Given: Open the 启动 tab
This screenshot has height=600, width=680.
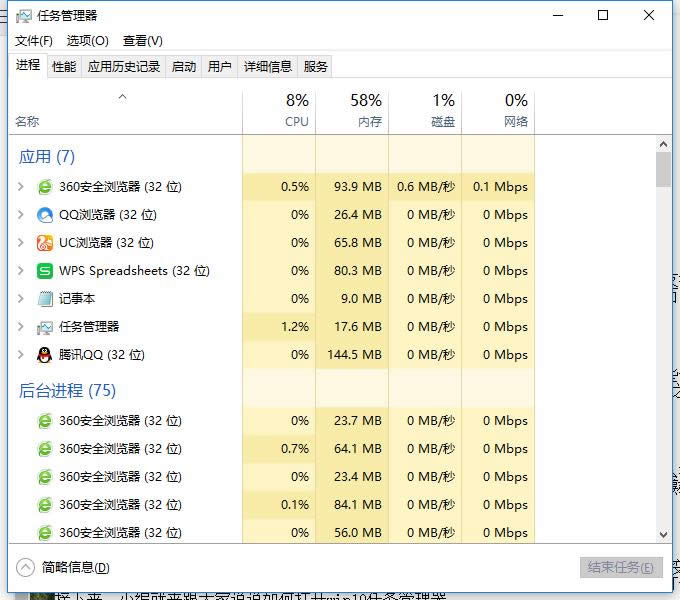Looking at the screenshot, I should click(x=184, y=66).
